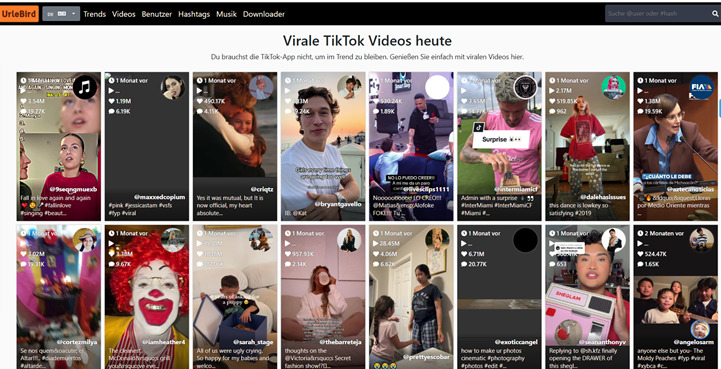Image resolution: width=721 pixels, height=369 pixels.
Task: Open the Downloader menu item
Action: click(x=264, y=14)
